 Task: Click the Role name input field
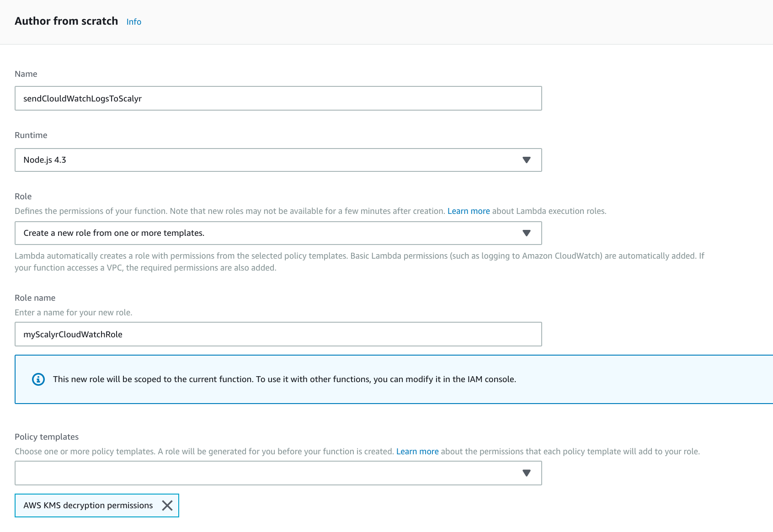tap(278, 334)
